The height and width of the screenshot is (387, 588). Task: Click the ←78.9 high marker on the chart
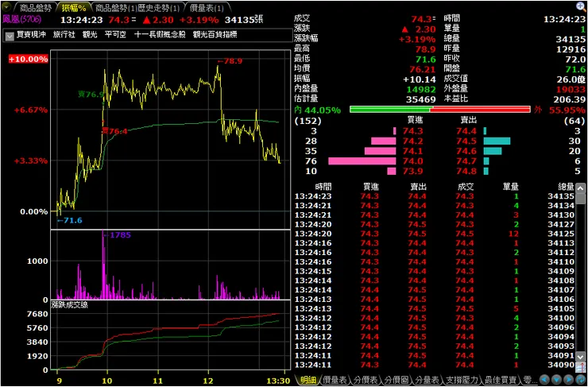(x=228, y=61)
